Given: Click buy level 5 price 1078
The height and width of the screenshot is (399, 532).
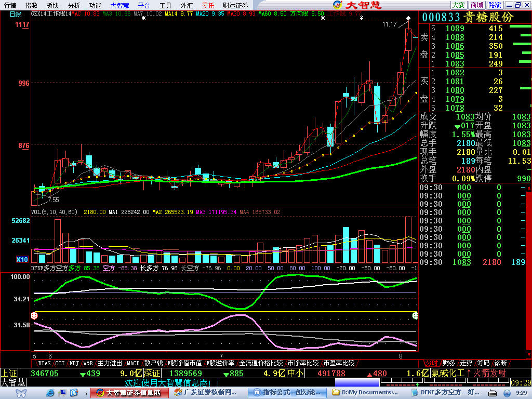Looking at the screenshot, I should pos(455,108).
